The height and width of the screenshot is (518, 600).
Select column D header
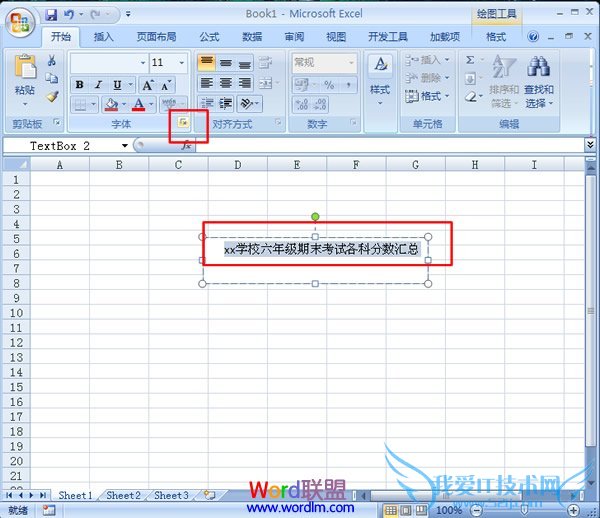click(x=238, y=165)
